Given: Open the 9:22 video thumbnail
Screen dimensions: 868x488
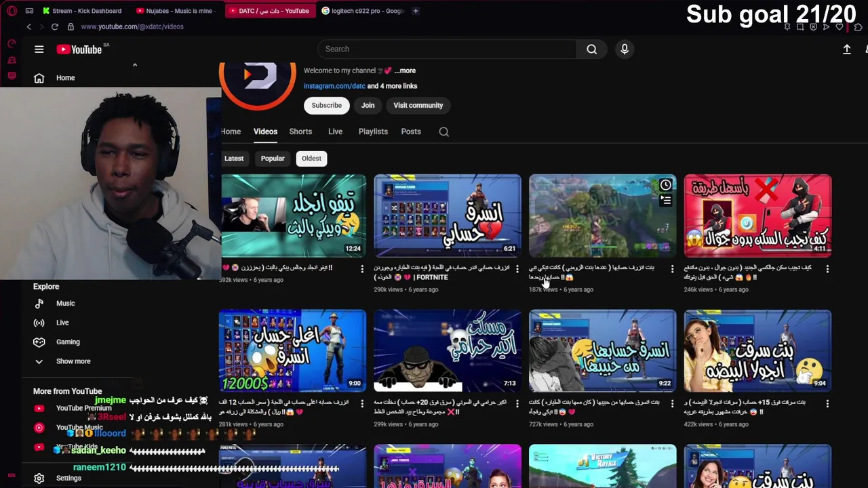Looking at the screenshot, I should coord(603,351).
